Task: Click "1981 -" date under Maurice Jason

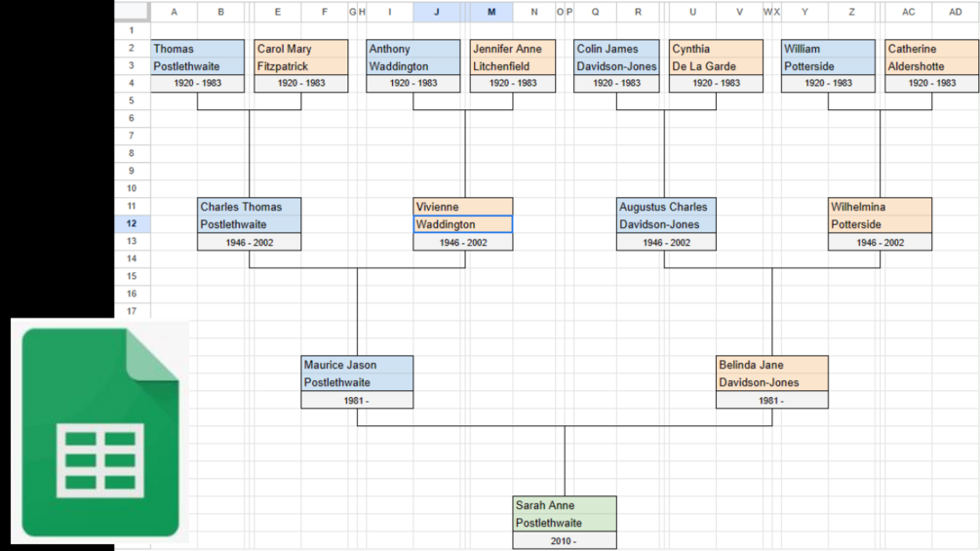Action: [x=357, y=401]
